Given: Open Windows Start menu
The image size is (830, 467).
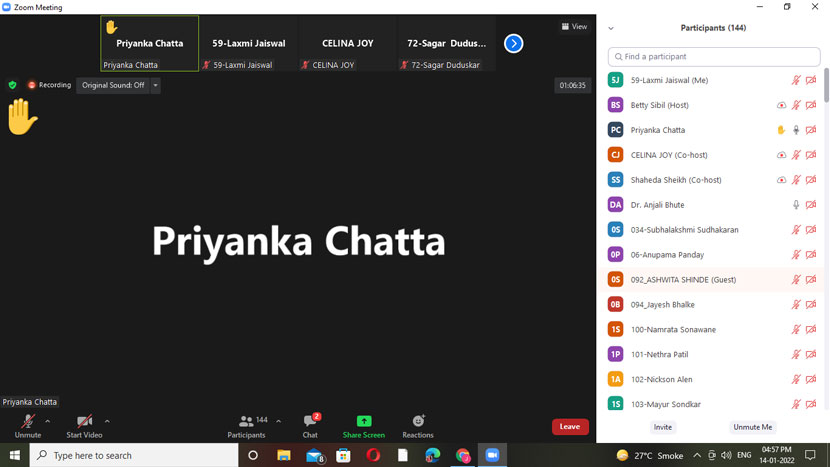Looking at the screenshot, I should click(x=14, y=455).
